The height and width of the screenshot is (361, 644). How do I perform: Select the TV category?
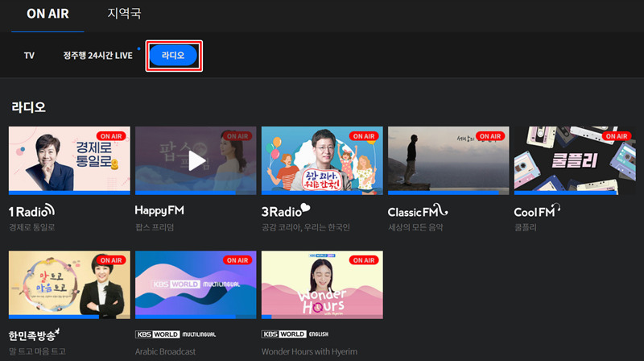click(x=29, y=56)
